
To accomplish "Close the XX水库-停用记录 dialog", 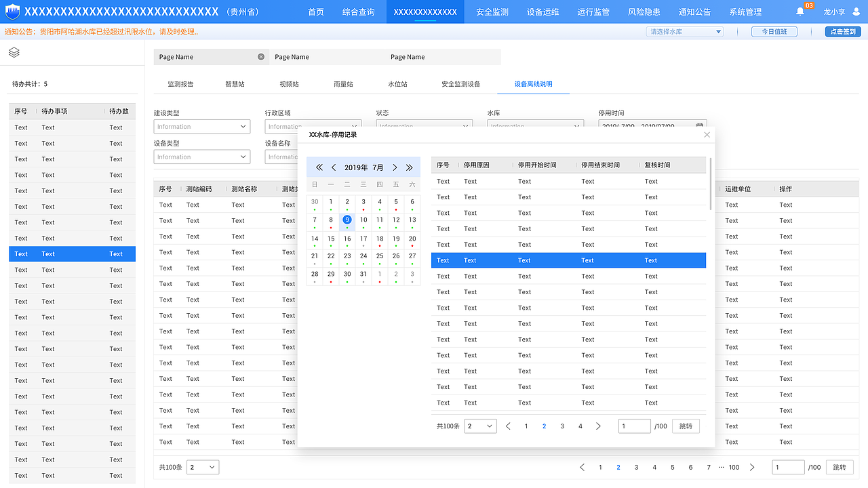I will [x=707, y=135].
